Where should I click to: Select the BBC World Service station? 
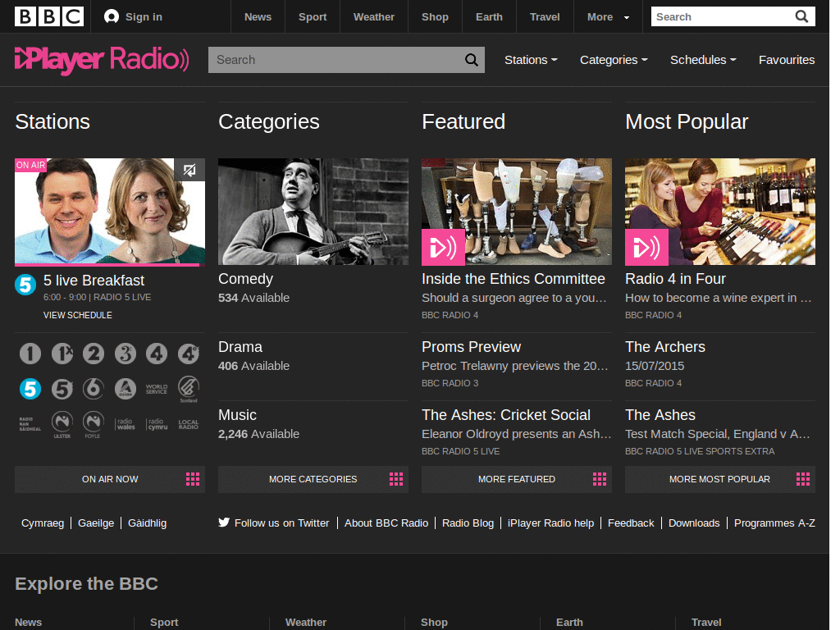pos(157,389)
